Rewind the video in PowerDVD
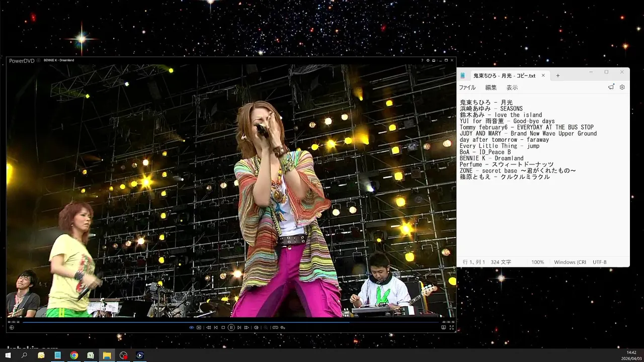This screenshot has width=644, height=362. 208,327
